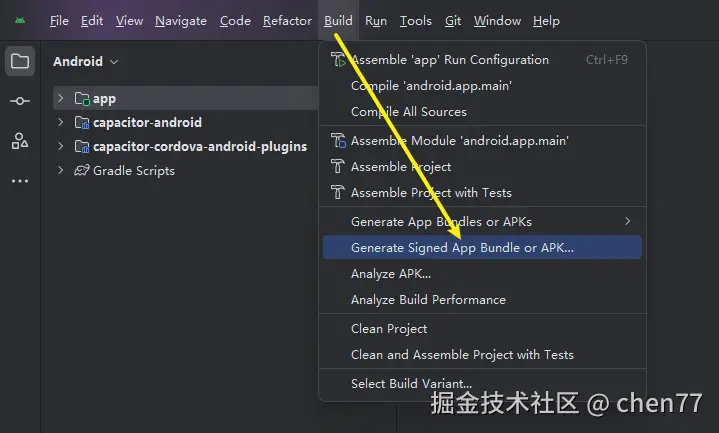Expand the Gradle Scripts node
The height and width of the screenshot is (433, 719).
60,170
